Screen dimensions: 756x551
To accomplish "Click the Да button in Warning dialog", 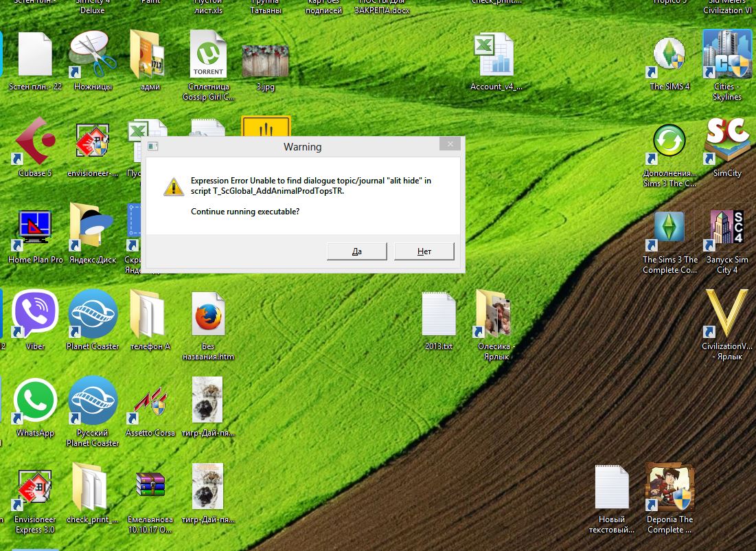I will click(356, 251).
